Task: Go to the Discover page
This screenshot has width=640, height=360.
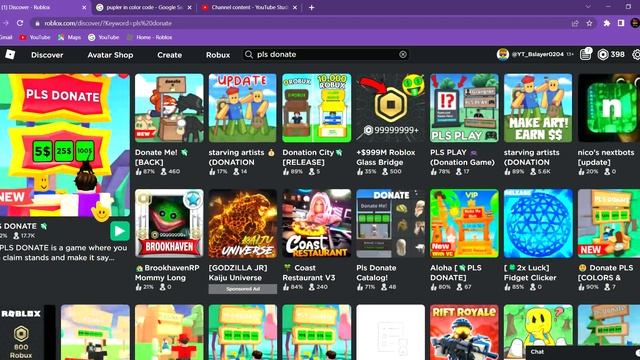Action: coord(47,55)
